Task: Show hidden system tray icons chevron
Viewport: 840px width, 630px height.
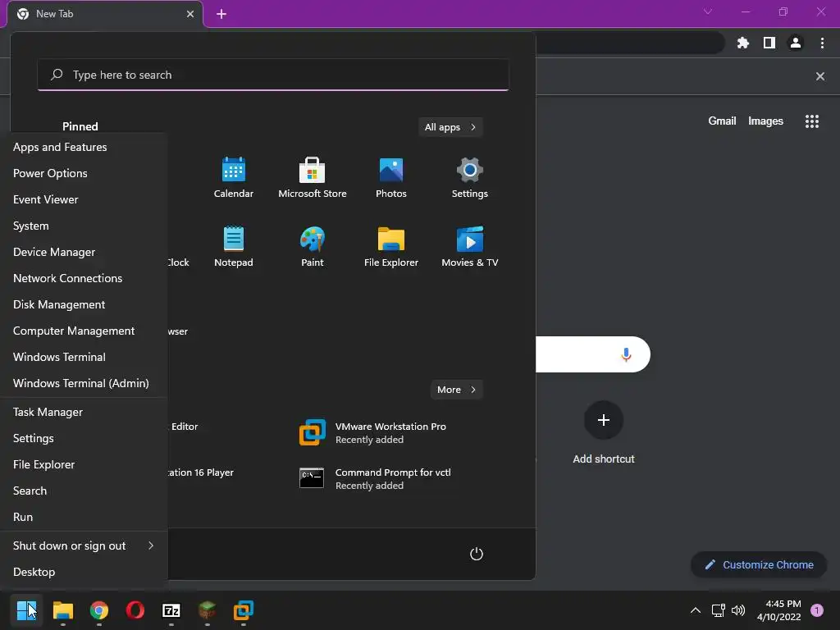Action: (696, 610)
